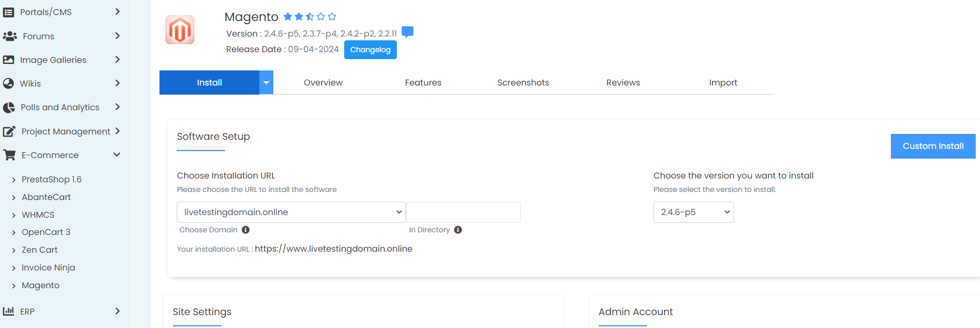Open WHMCS in sidebar
The image size is (980, 328).
[38, 215]
